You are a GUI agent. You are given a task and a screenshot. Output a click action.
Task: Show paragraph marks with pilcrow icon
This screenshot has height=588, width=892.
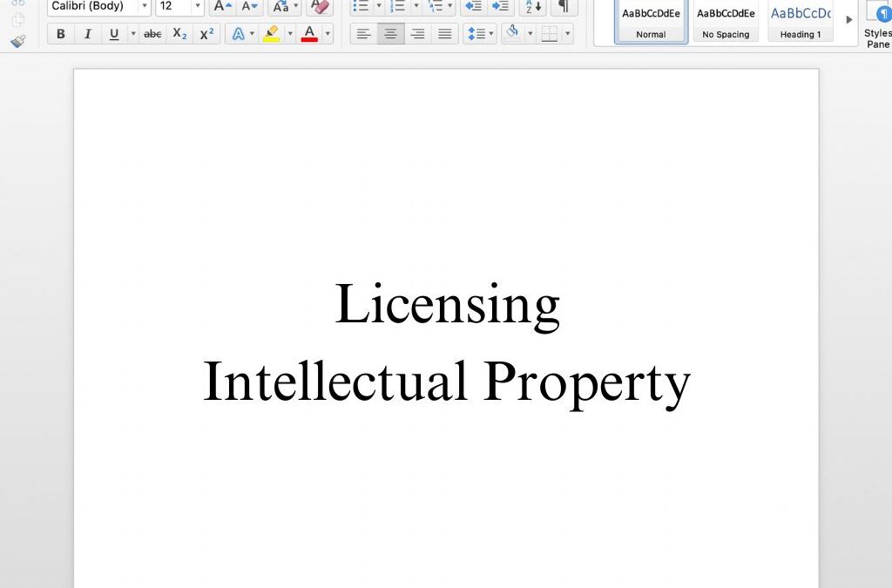point(564,6)
